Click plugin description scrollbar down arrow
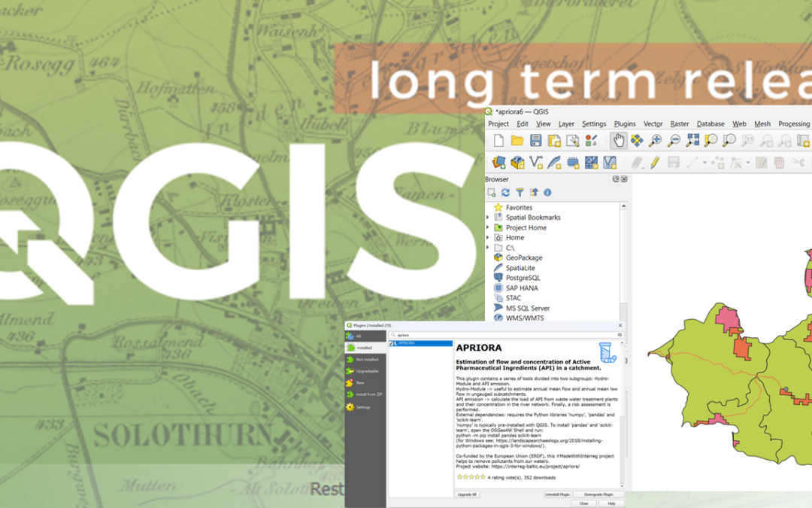This screenshot has height=508, width=812. point(622,486)
